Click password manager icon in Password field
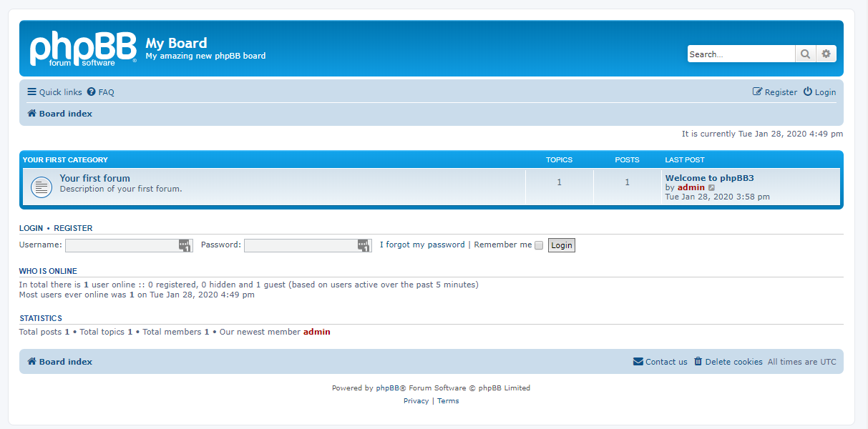This screenshot has height=429, width=868. pyautogui.click(x=364, y=245)
